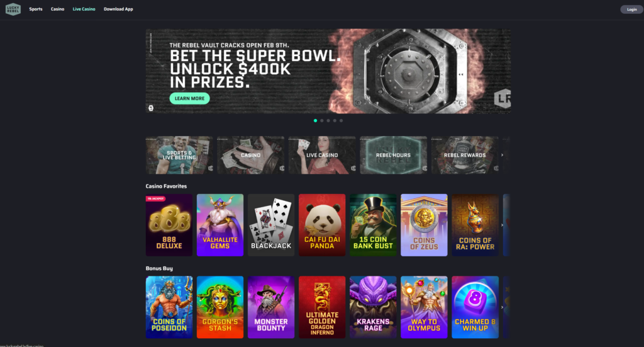This screenshot has width=644, height=347.
Task: Reveal more Bonus Buy games with arrow
Action: pos(502,307)
